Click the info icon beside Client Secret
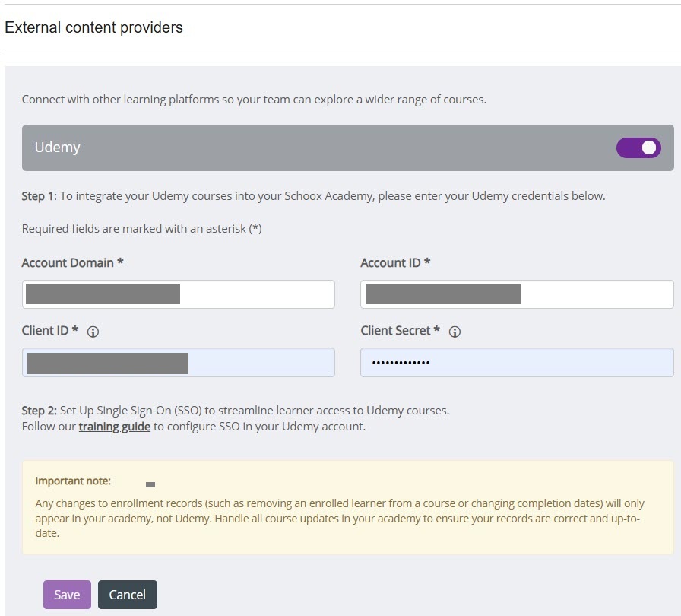 coord(455,332)
